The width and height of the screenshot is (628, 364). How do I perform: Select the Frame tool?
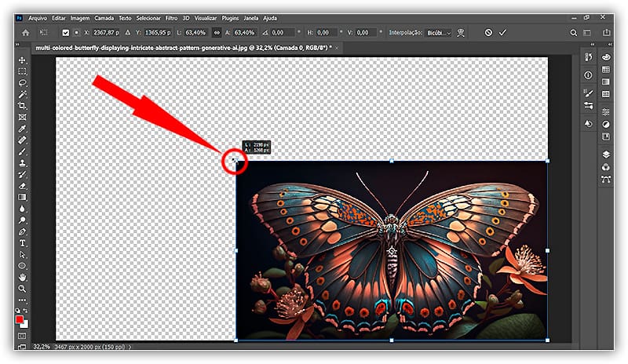click(x=23, y=118)
